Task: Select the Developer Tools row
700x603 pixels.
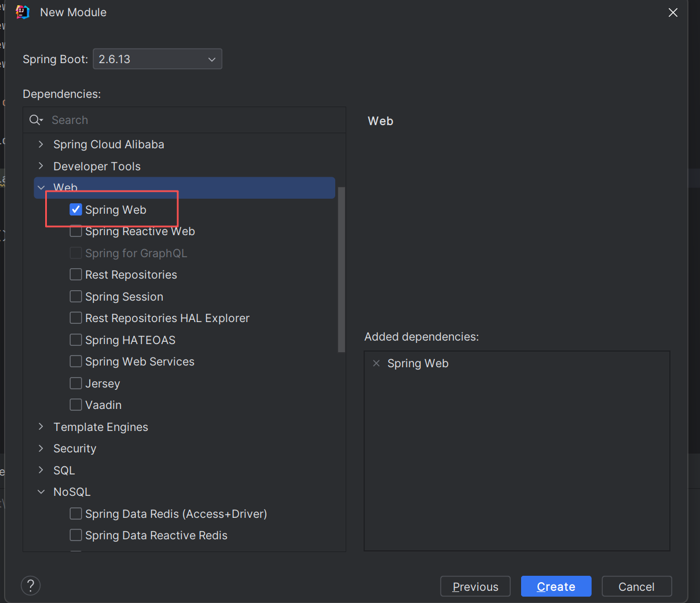Action: coord(185,166)
